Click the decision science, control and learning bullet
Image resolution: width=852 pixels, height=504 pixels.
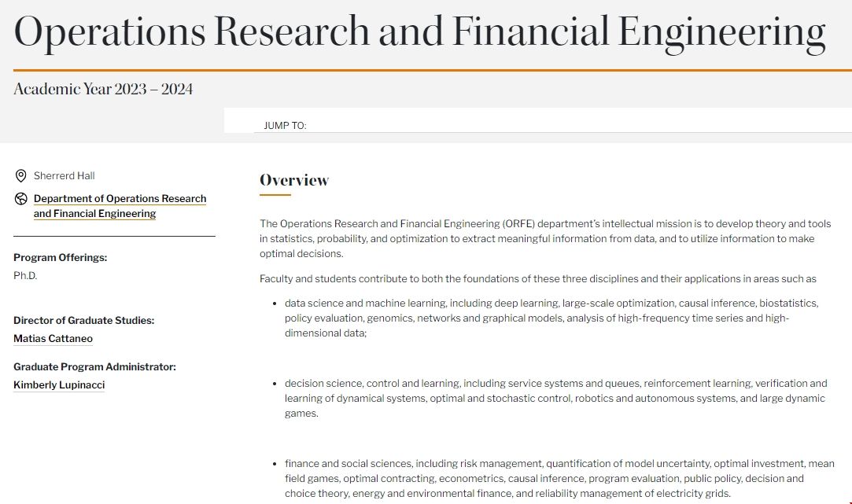click(555, 398)
